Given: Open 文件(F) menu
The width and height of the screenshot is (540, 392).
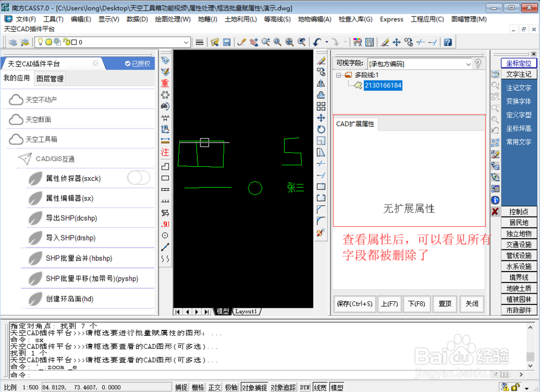Looking at the screenshot, I should tap(26, 19).
